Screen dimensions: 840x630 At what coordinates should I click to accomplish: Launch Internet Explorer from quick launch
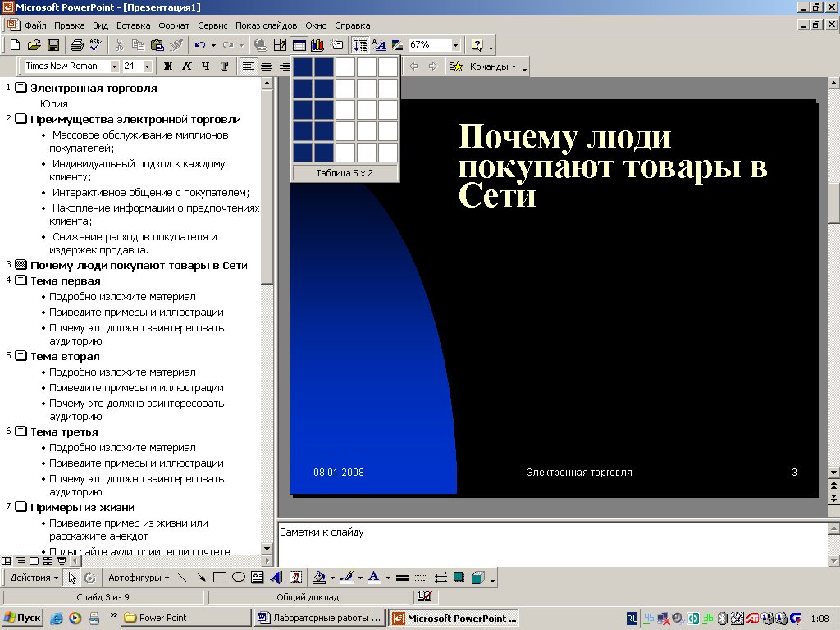pyautogui.click(x=57, y=619)
